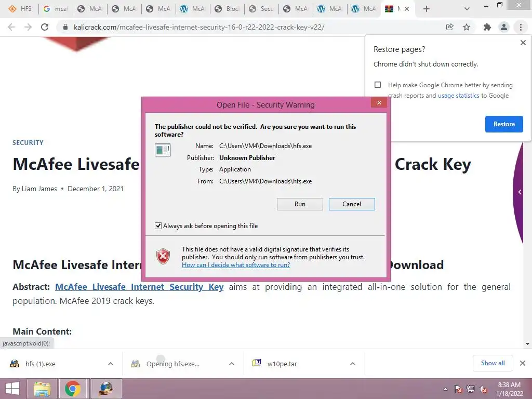Click the share page icon
Screen dimensions: 532x399
click(450, 27)
